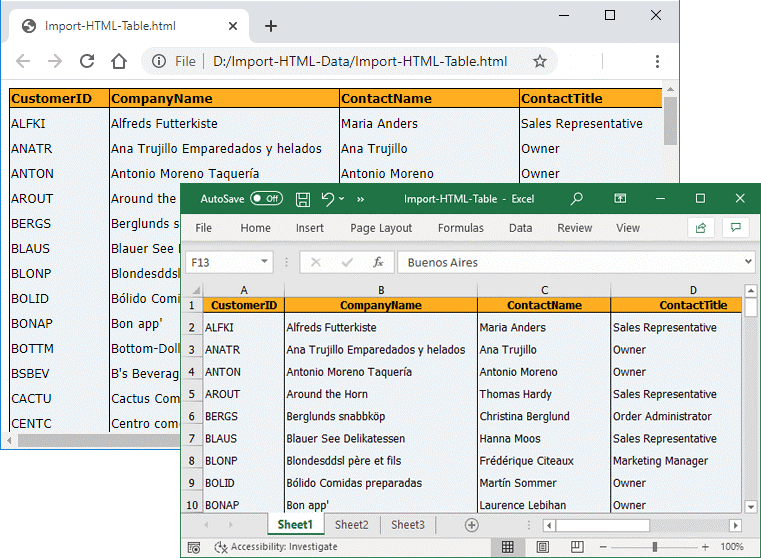Click the Save icon in Excel
Screen dimensions: 761x558
click(303, 199)
